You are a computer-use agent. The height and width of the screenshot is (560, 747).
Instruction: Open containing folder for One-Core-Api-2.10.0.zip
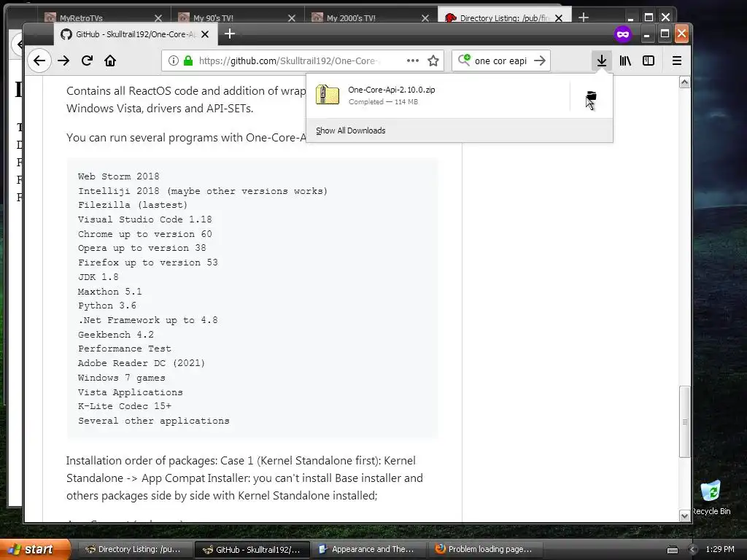pos(591,96)
